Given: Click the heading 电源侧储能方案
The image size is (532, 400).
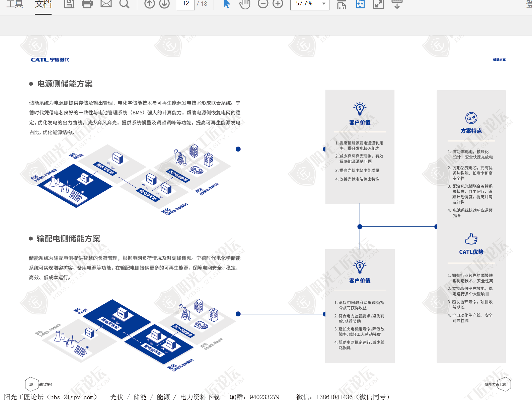Looking at the screenshot, I should 65,84.
